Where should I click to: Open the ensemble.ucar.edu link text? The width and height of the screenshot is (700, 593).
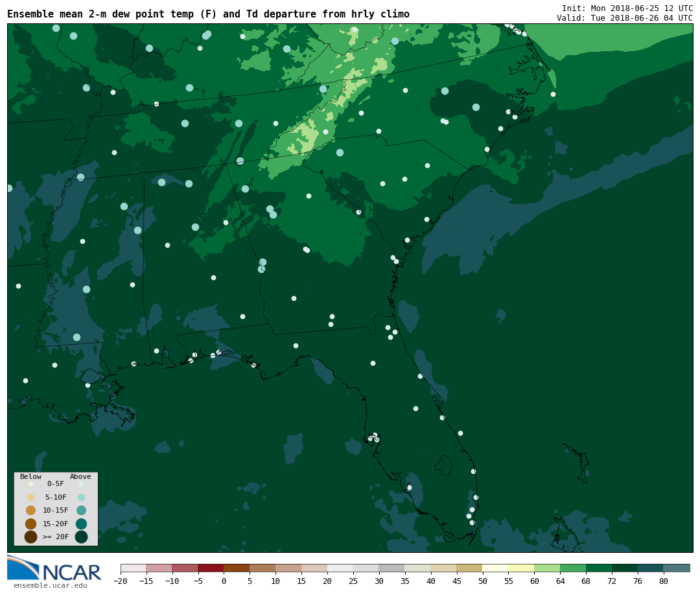(51, 585)
